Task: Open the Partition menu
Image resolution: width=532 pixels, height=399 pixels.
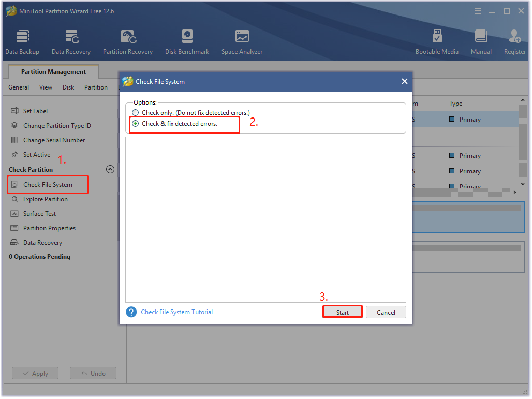Action: pyautogui.click(x=96, y=87)
